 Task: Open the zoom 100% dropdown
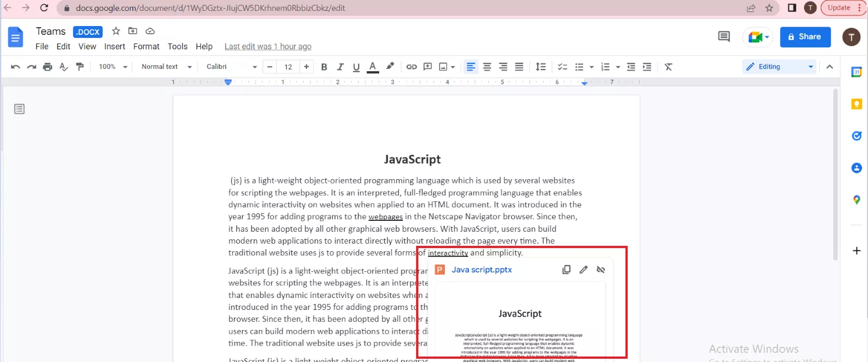pos(113,67)
